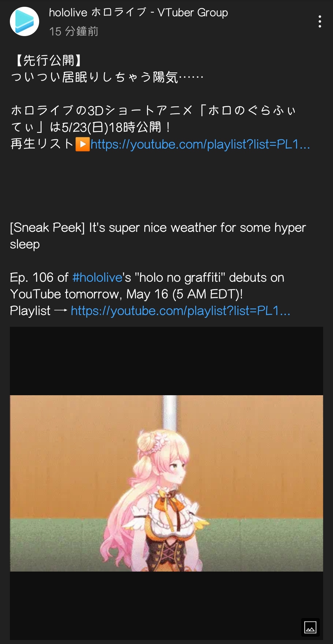Screen dimensions: 333x644
Task: Open the playlist link after 再生リスト
Action: coord(200,144)
